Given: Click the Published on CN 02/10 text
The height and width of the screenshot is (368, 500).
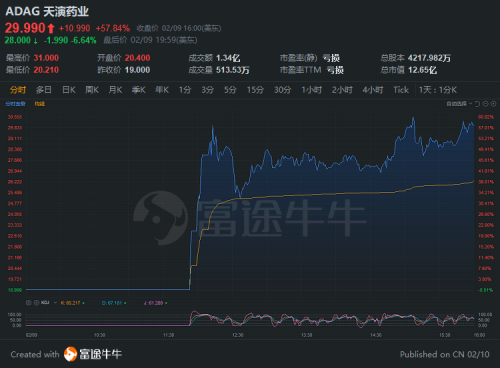Looking at the screenshot, I should (445, 354).
